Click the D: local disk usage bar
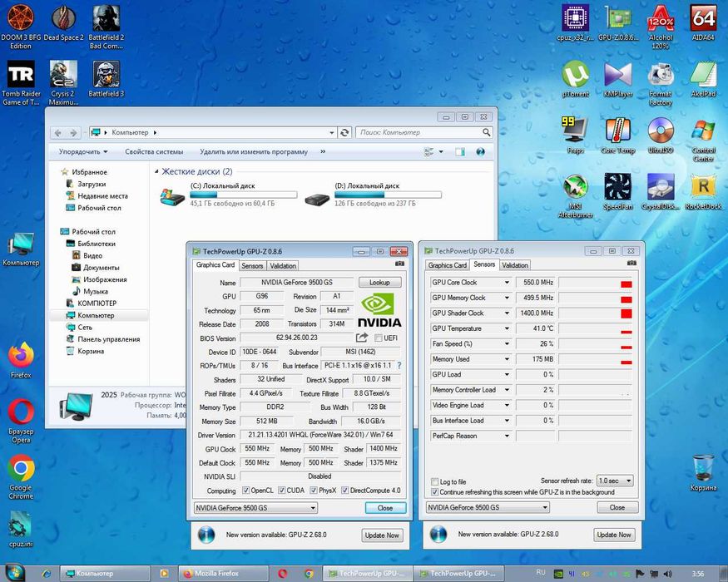The image size is (728, 582). coord(388,195)
